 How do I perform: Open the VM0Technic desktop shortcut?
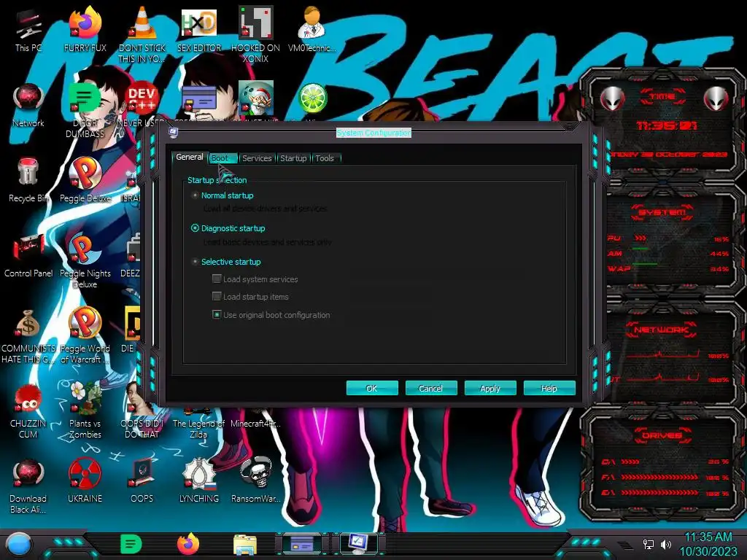(312, 29)
